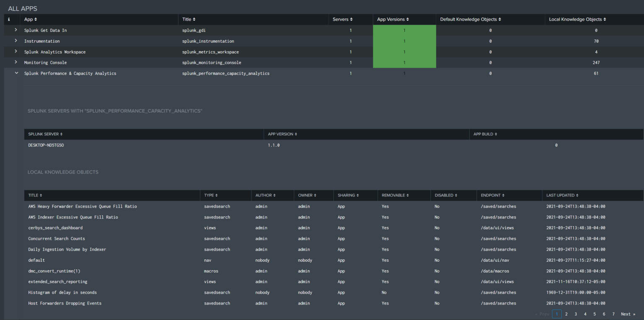
Task: Sort by Default Knowledge Objects column
Action: tap(470, 19)
